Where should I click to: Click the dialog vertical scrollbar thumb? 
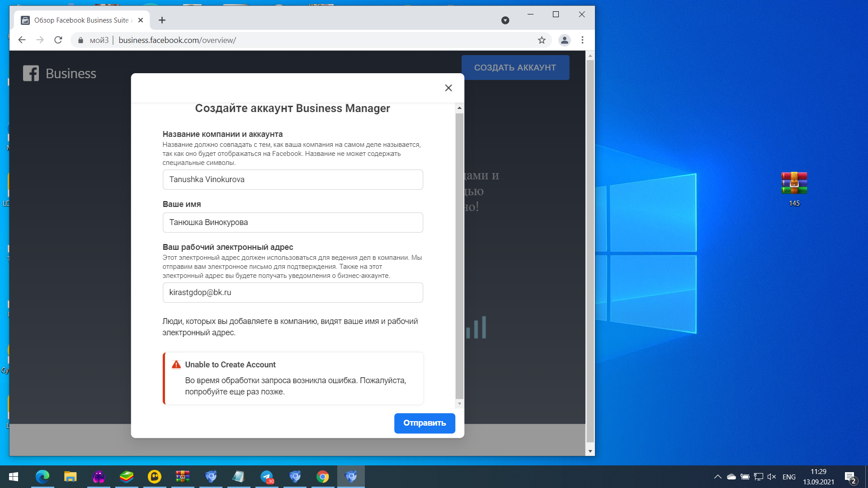459,255
